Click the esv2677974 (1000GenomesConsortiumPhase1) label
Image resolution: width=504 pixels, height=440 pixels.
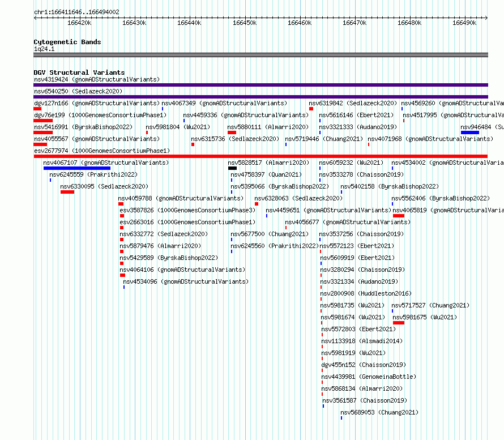tap(102, 151)
